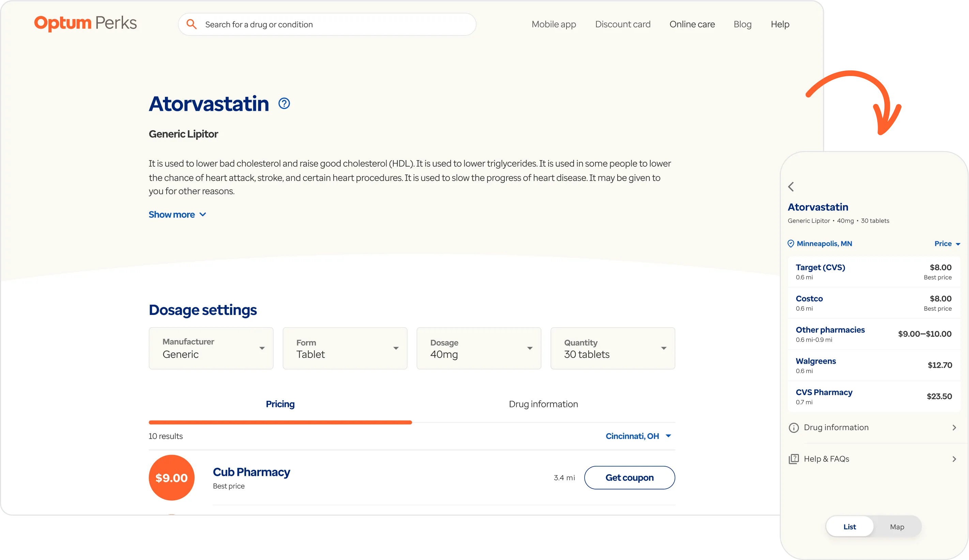
Task: Click the 3.4 mi distance text
Action: pos(564,478)
